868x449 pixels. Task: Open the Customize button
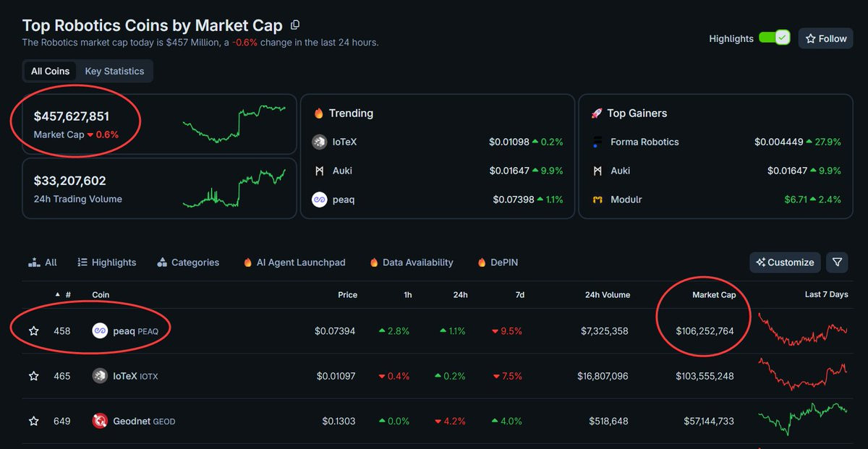[x=785, y=262]
